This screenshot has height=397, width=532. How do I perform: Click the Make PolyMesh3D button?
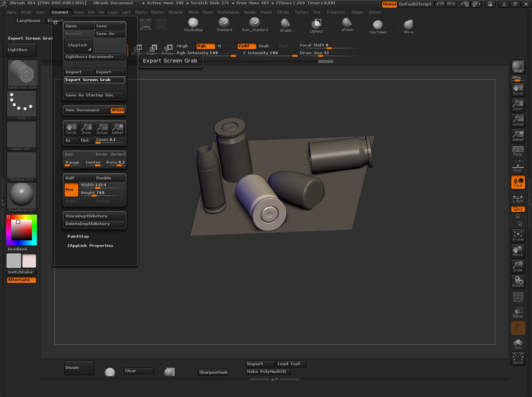point(268,372)
